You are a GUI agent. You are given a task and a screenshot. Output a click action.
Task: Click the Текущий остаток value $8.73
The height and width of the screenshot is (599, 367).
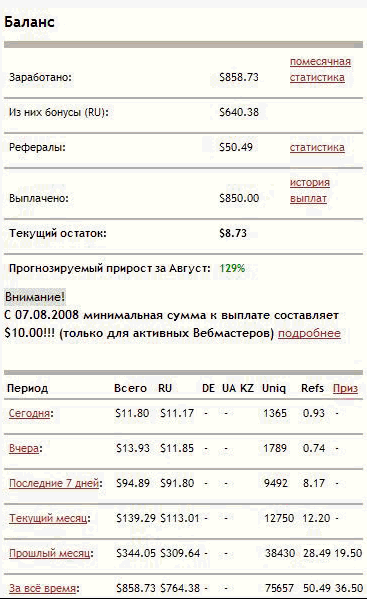[233, 233]
